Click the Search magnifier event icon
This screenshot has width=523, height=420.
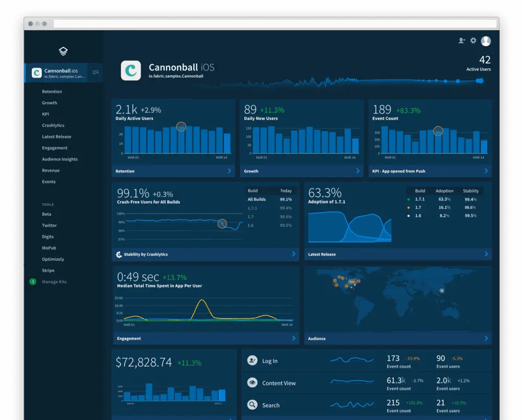253,405
